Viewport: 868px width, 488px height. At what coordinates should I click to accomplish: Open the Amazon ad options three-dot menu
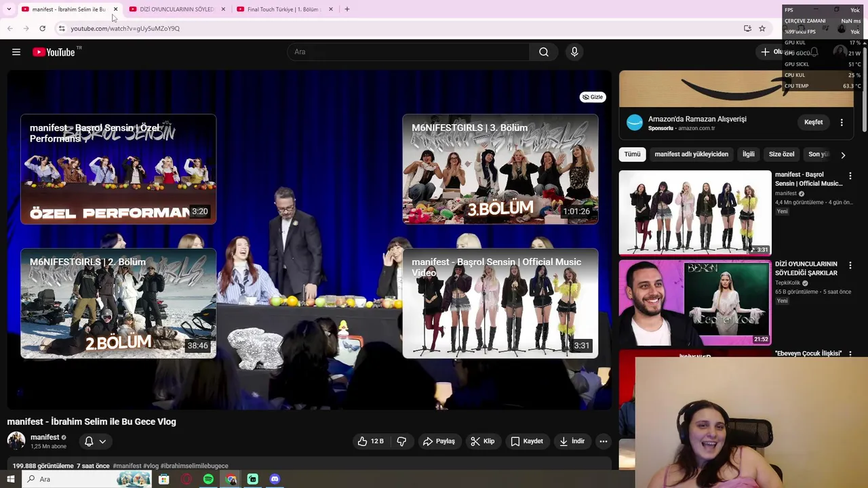pos(842,123)
